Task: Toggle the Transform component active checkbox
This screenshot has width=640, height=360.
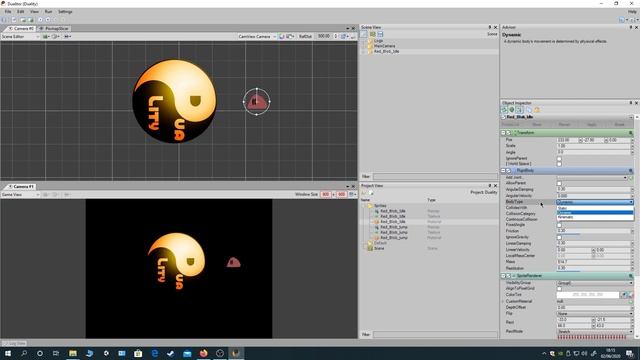Action: point(509,133)
